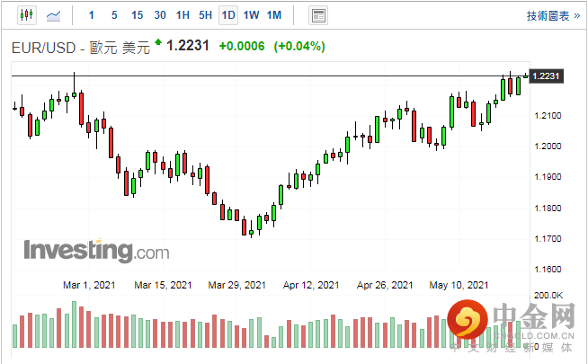Screen dimensions: 588x364
Task: Choose the 1D daily timeframe
Action: [228, 15]
